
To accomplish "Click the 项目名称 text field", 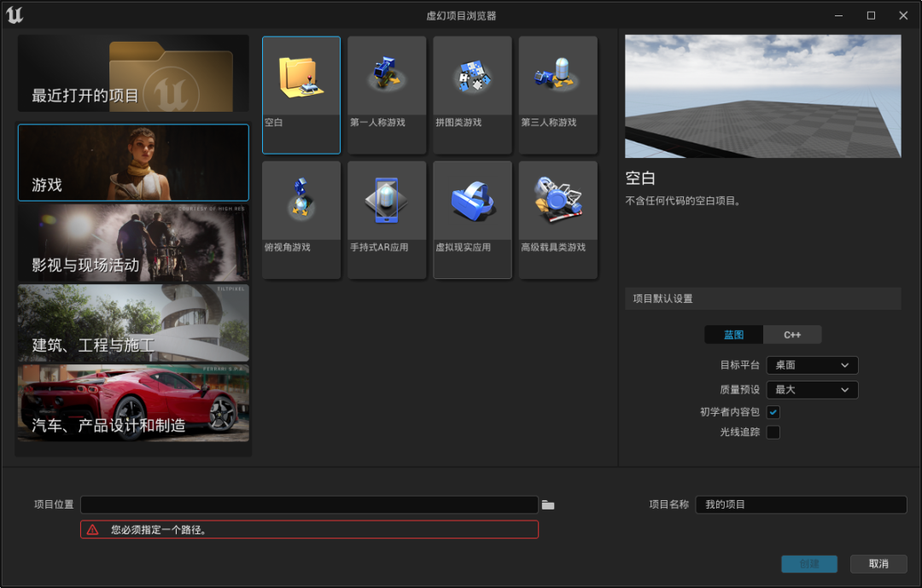I will (x=801, y=504).
